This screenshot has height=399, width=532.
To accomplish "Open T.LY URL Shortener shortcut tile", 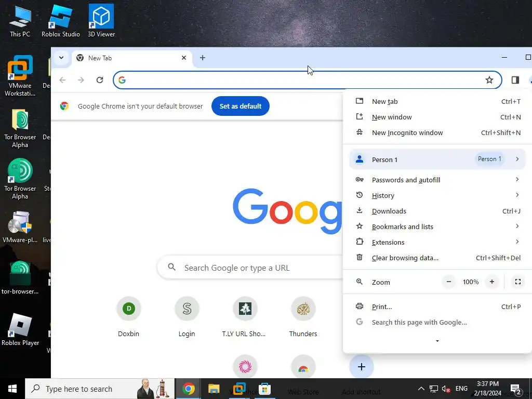I will click(x=245, y=317).
